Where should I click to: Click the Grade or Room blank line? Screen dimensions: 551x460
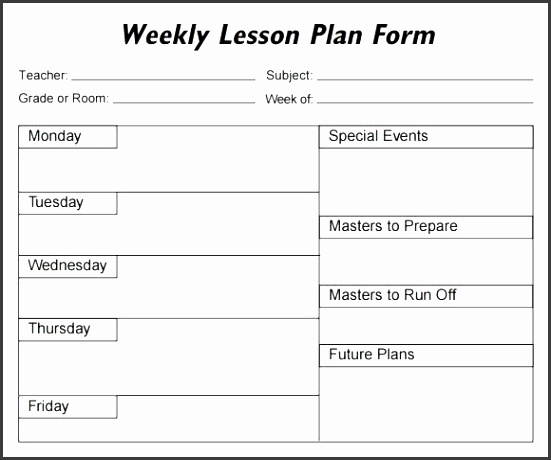pos(184,102)
